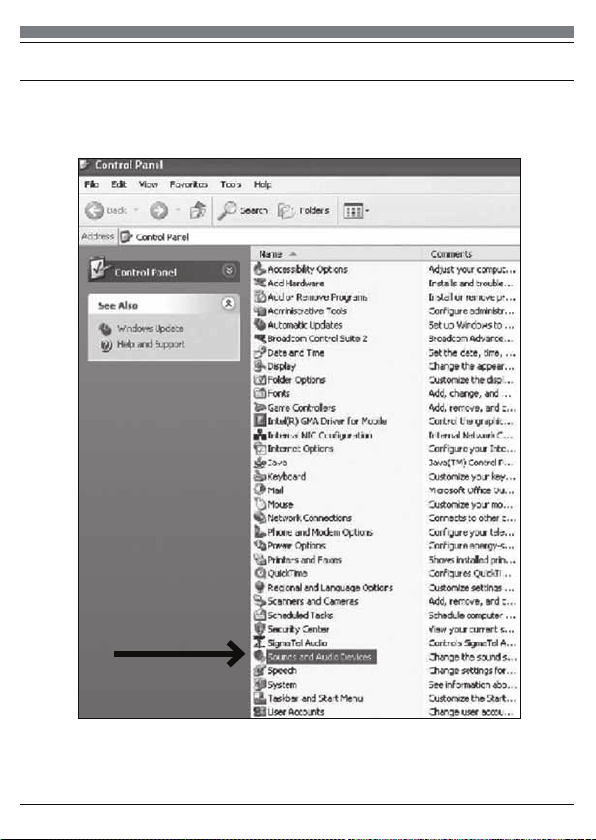Open the QuickTime icon
The width and height of the screenshot is (596, 840).
(x=260, y=573)
